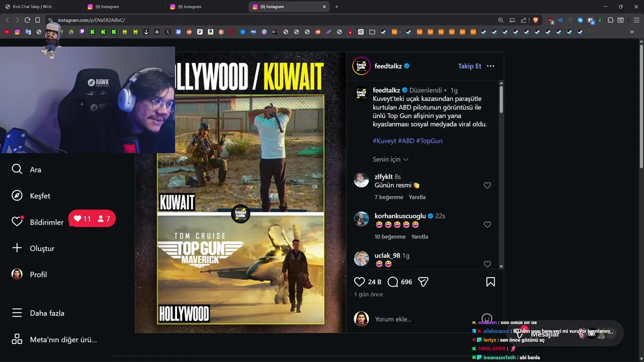
Task: Open browser share icon in address bar
Action: [x=524, y=20]
